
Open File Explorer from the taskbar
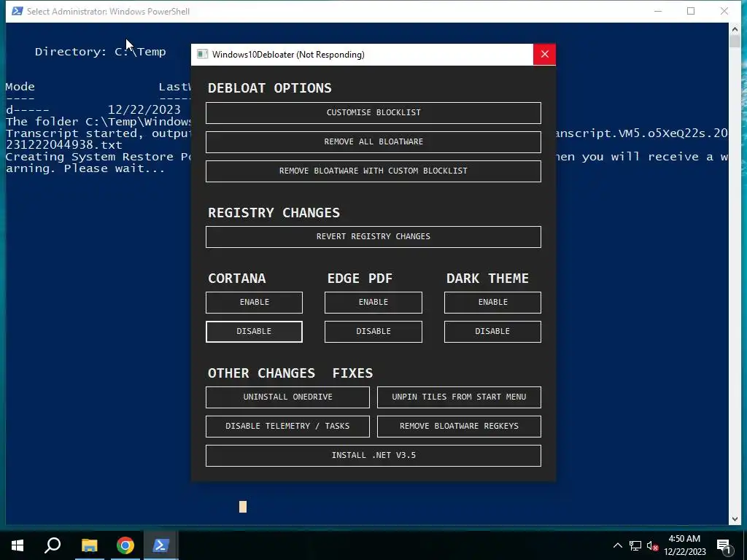pos(89,545)
